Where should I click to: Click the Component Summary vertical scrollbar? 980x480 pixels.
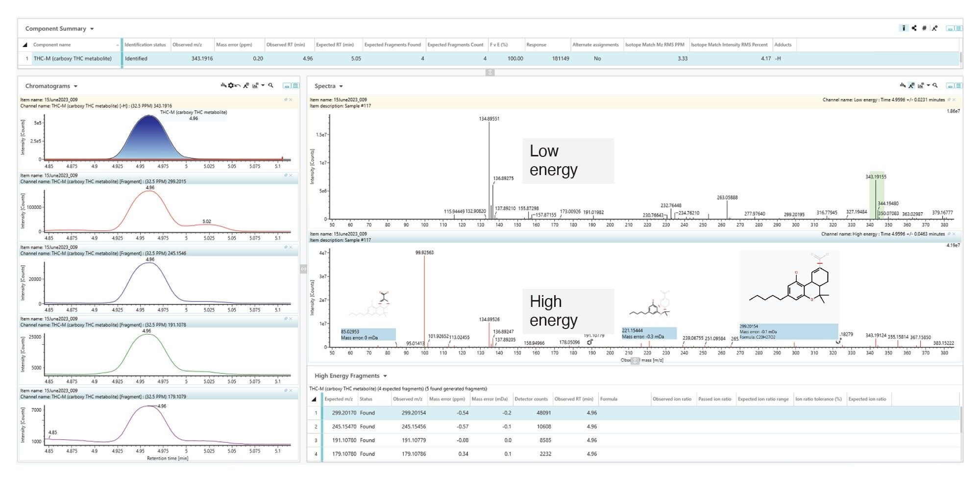[x=961, y=58]
